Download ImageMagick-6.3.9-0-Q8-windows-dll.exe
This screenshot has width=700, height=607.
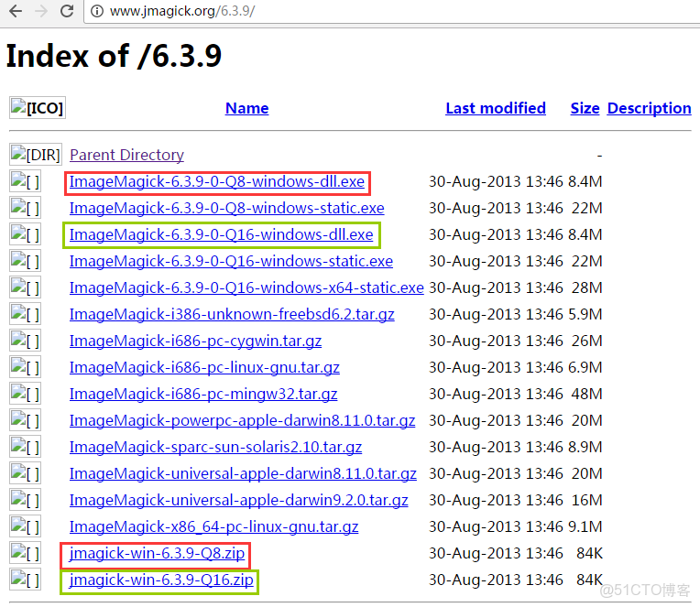click(x=217, y=181)
